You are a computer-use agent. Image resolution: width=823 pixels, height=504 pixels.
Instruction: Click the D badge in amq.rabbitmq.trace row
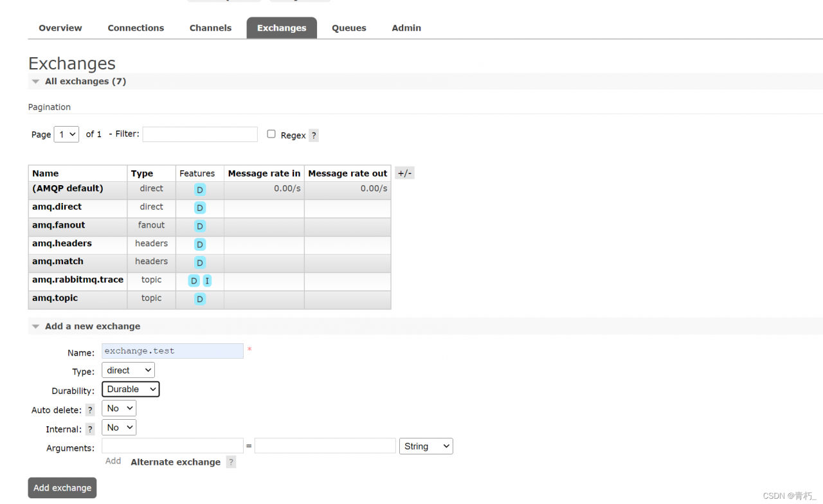[194, 281]
